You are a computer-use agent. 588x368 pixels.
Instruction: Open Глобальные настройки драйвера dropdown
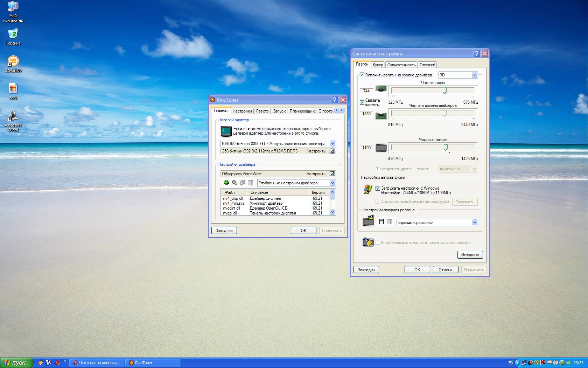(x=296, y=183)
